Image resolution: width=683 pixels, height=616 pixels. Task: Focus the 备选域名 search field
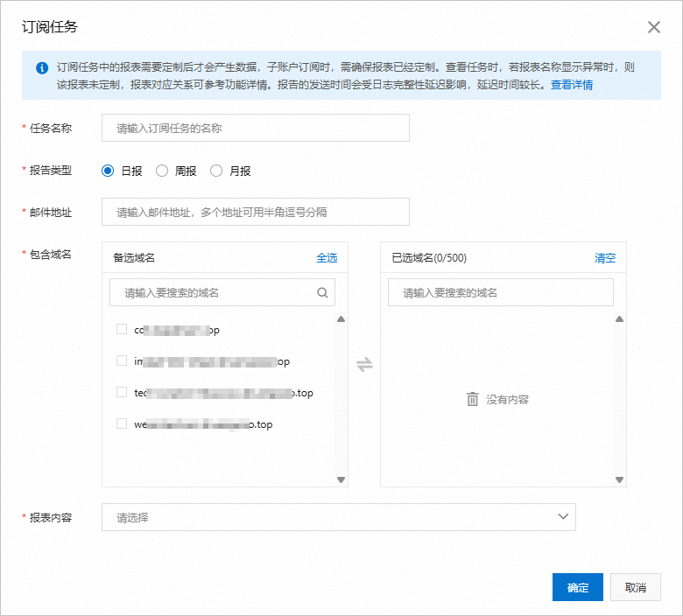[x=222, y=292]
